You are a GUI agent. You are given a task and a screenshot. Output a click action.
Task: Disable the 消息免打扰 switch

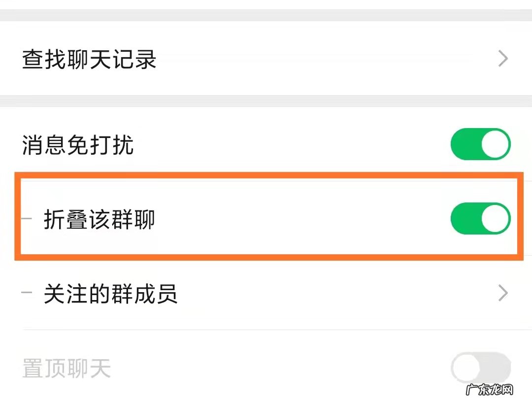click(x=481, y=144)
